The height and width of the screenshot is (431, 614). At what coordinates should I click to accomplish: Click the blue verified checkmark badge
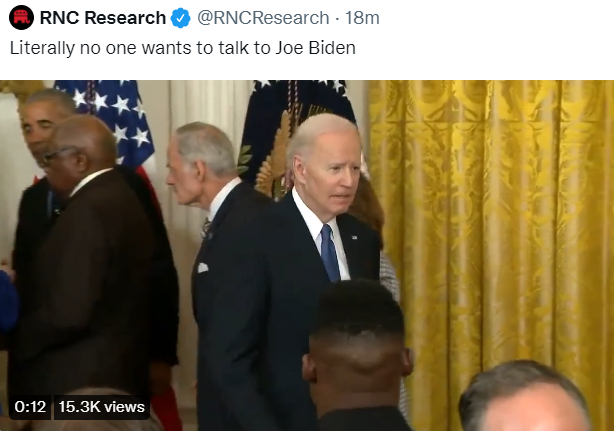point(181,18)
